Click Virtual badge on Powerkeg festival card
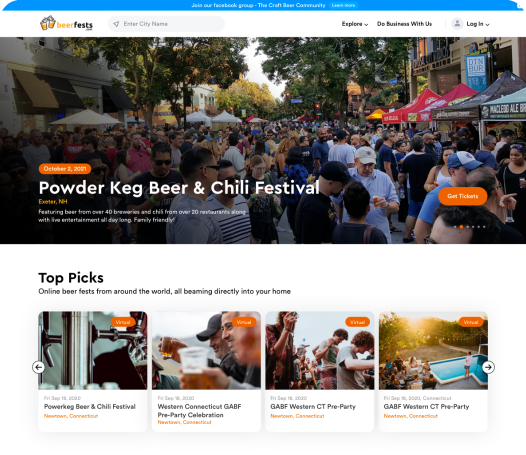The width and height of the screenshot is (526, 455). (x=123, y=322)
